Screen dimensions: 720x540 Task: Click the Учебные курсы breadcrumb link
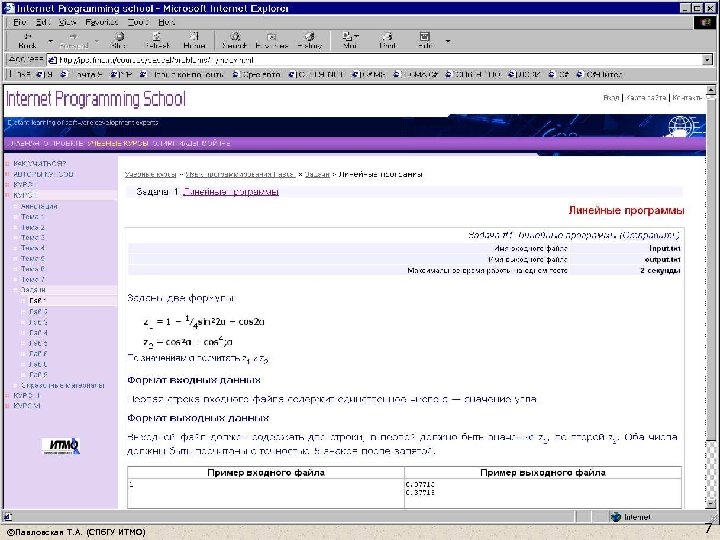(x=150, y=174)
